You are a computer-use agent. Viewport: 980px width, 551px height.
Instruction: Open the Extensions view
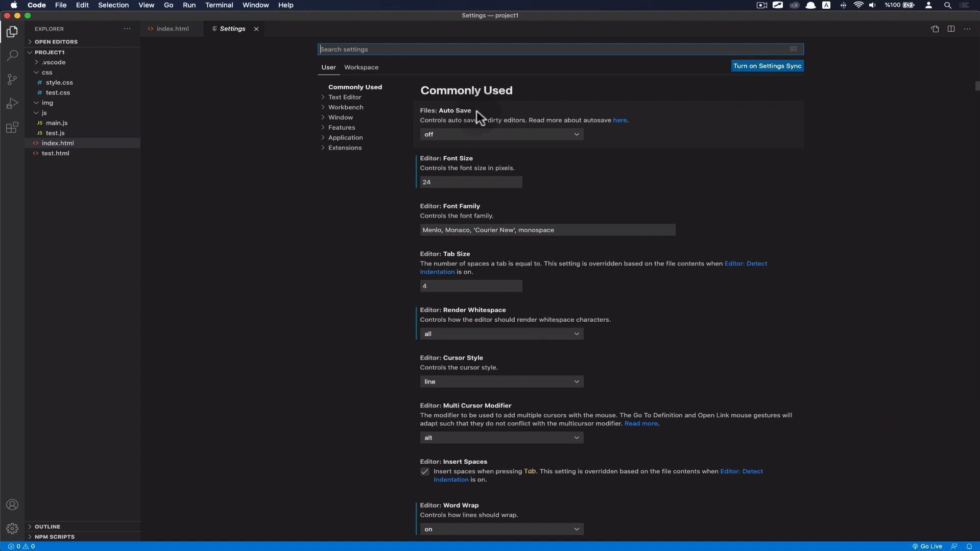point(12,127)
